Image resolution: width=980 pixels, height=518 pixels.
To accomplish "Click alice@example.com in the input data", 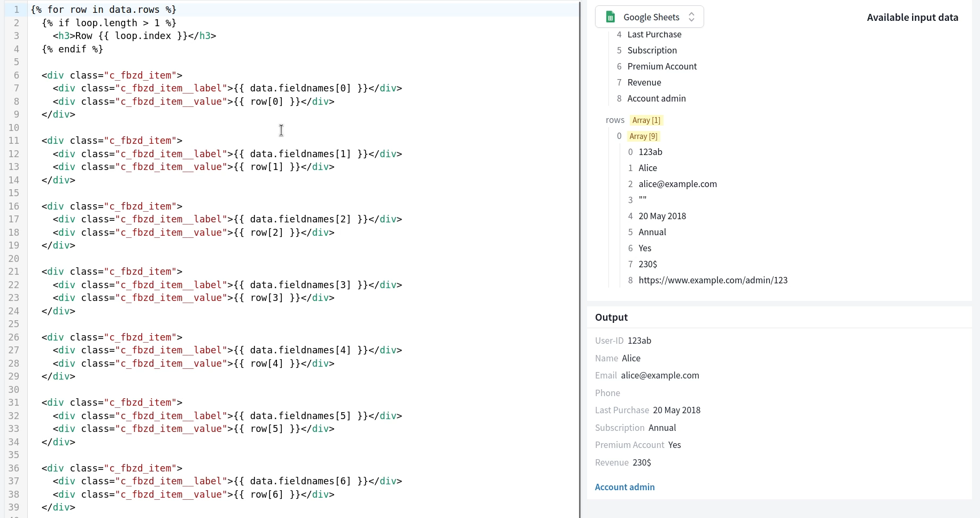I will [x=678, y=184].
